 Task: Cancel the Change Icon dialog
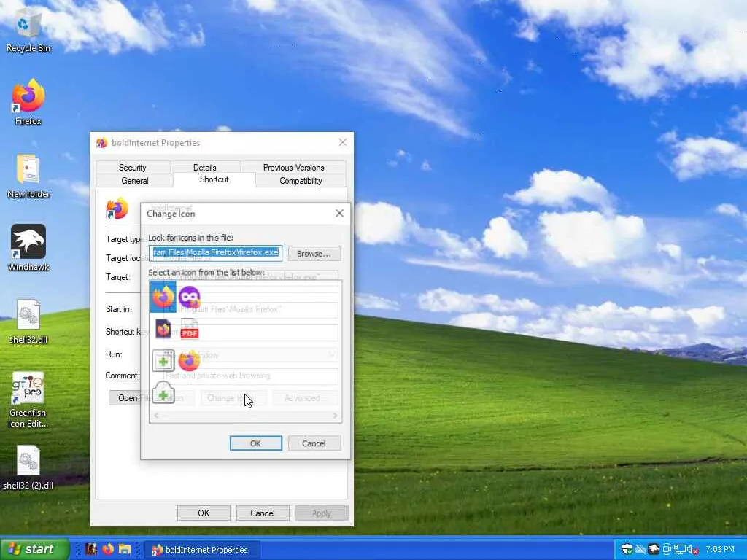pyautogui.click(x=314, y=443)
